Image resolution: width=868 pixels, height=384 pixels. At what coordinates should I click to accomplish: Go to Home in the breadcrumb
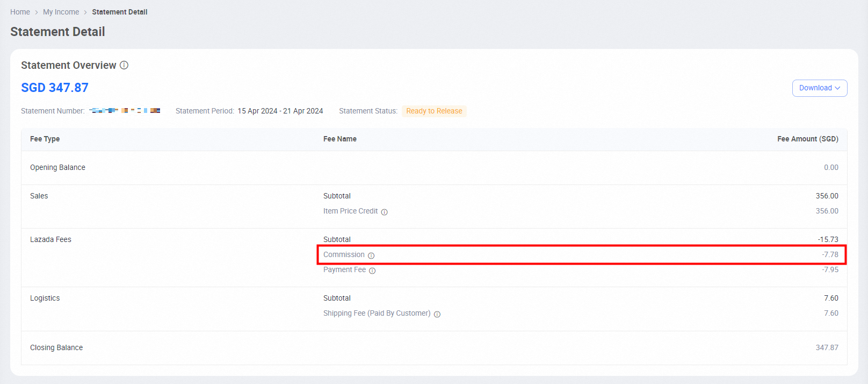[x=20, y=12]
